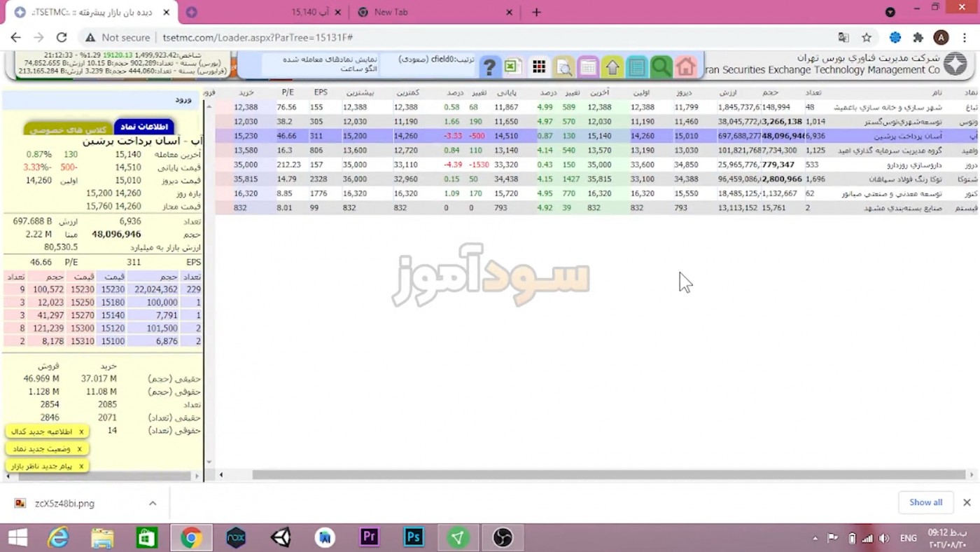The width and height of the screenshot is (980, 552).
Task: Export the table with the Excel icon
Action: click(512, 67)
